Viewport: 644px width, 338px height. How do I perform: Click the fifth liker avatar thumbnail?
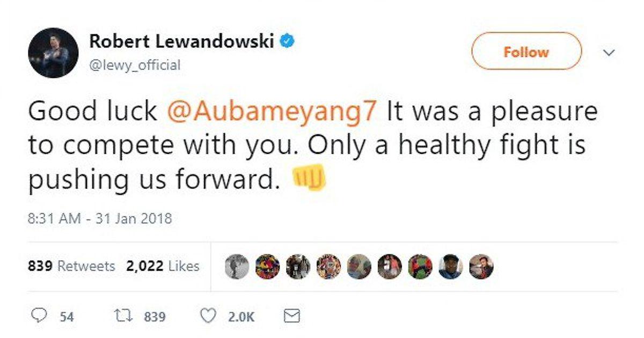358,267
